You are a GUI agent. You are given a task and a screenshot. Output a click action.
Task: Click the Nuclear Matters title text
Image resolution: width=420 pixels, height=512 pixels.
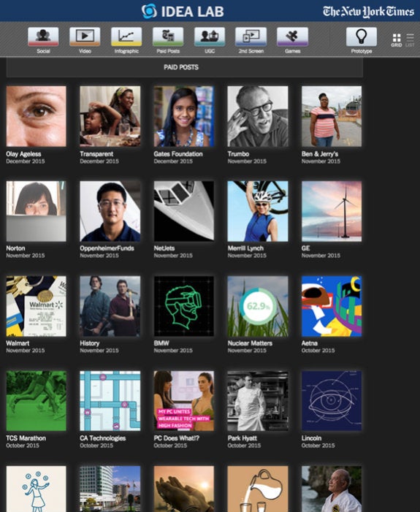pyautogui.click(x=250, y=343)
